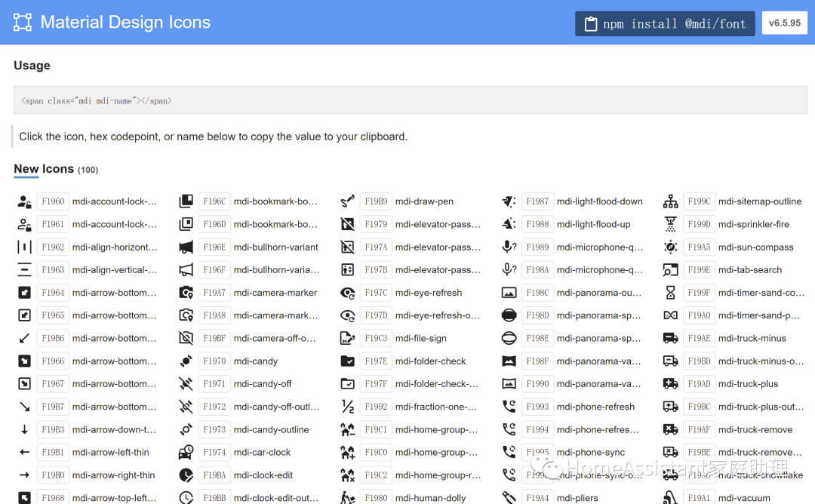
Task: Click the mdi-arrow-left-thin icon
Action: click(24, 452)
